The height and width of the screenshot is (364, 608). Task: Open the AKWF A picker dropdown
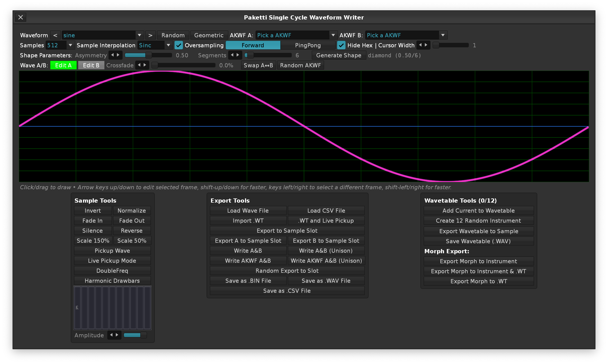[296, 35]
